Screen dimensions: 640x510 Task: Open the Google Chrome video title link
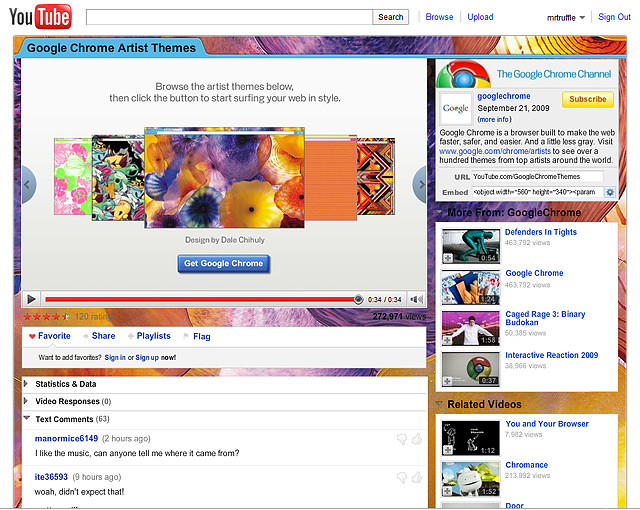tap(534, 273)
